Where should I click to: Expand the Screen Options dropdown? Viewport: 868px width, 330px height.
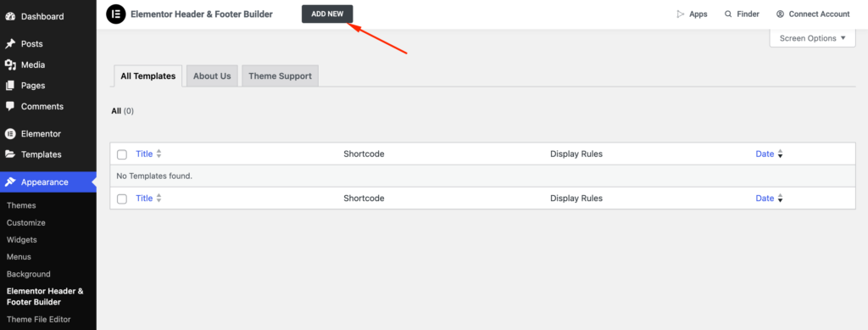[813, 38]
